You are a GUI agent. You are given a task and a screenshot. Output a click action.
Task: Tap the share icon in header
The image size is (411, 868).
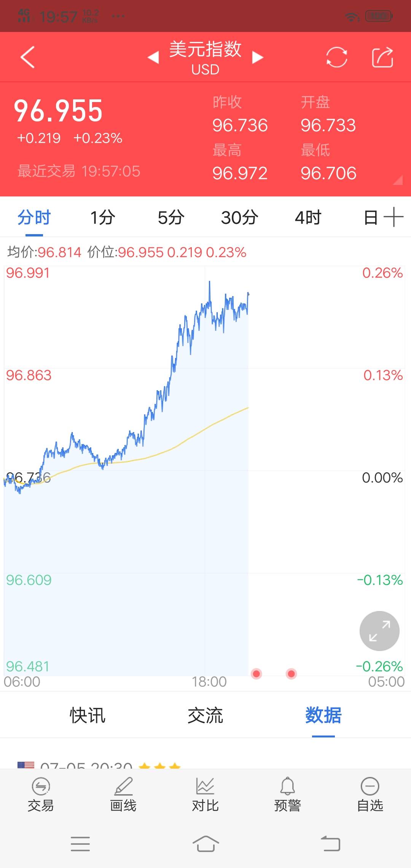pos(382,57)
